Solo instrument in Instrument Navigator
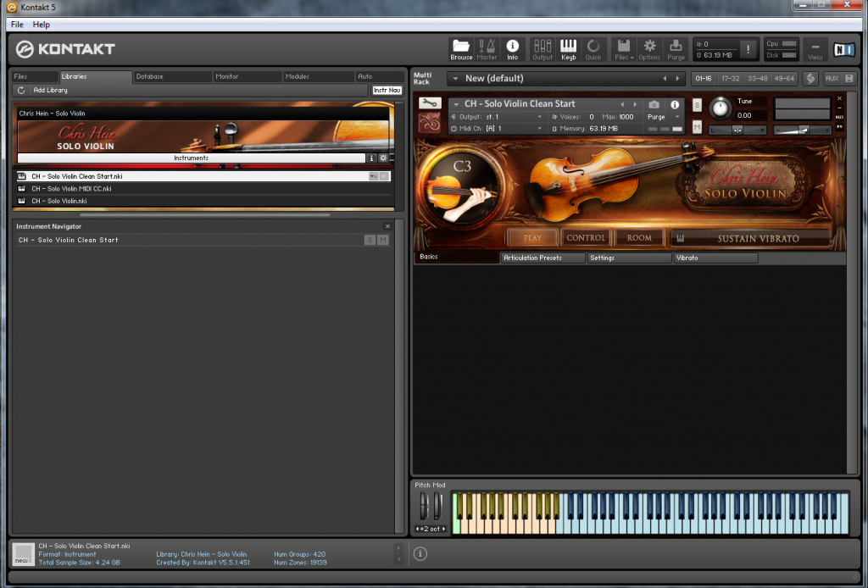The width and height of the screenshot is (868, 588). pyautogui.click(x=370, y=240)
